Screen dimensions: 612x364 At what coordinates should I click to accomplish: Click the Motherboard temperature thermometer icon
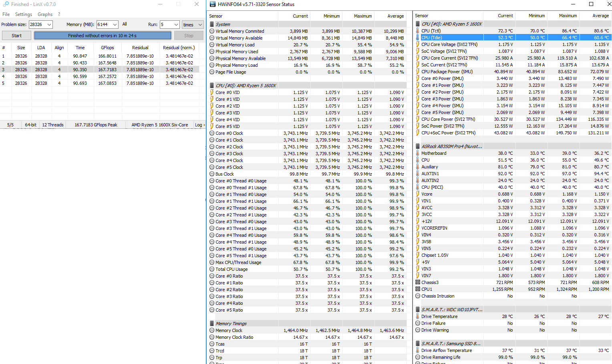pos(418,153)
